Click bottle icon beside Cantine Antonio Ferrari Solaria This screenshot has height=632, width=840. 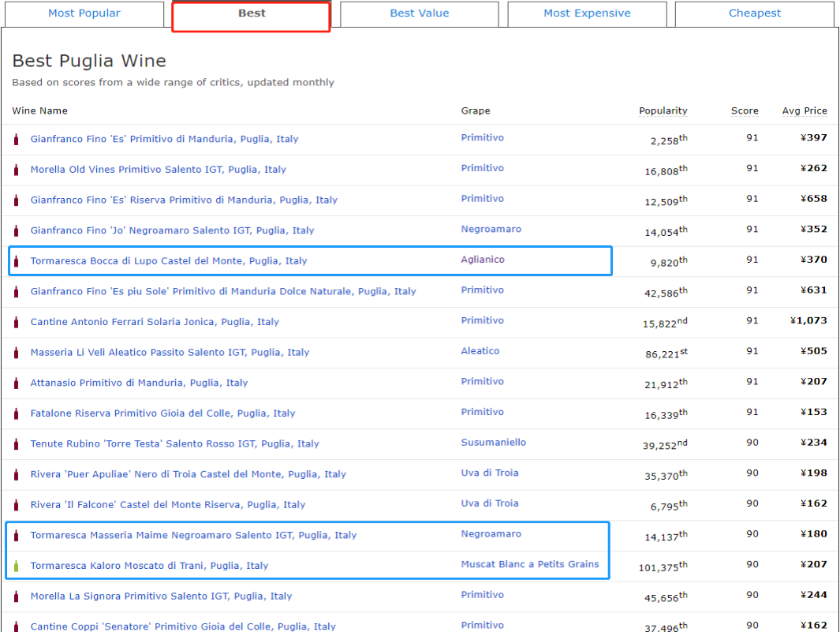(x=16, y=322)
